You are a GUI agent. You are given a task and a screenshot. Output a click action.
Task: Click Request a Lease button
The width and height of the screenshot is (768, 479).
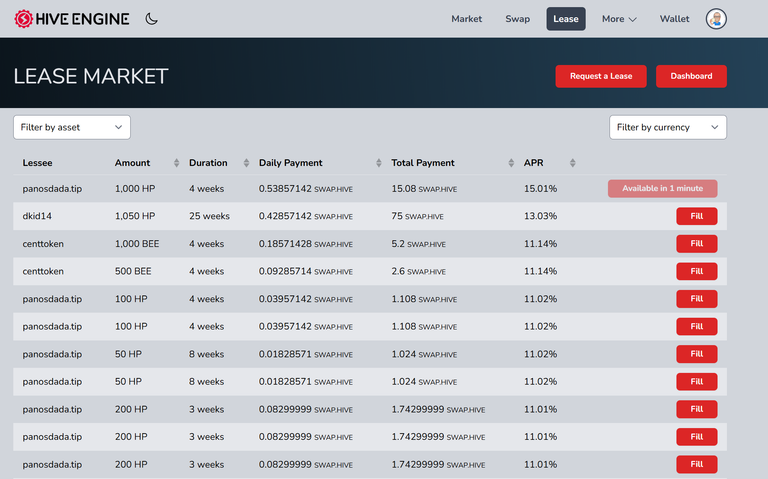[x=600, y=76]
